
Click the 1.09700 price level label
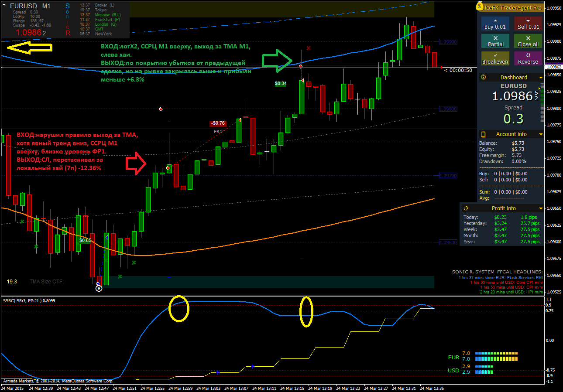pyautogui.click(x=448, y=175)
